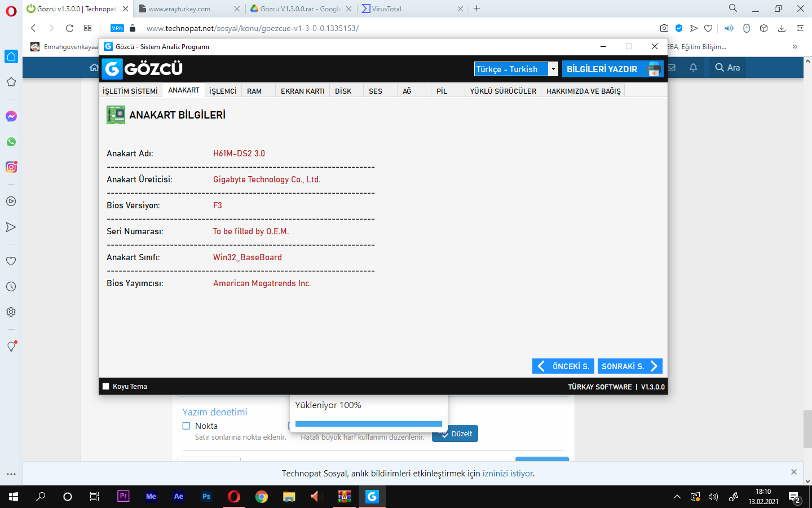Screen dimensions: 812x508
Task: Switch to the İŞLEMCİ tab
Action: point(223,91)
